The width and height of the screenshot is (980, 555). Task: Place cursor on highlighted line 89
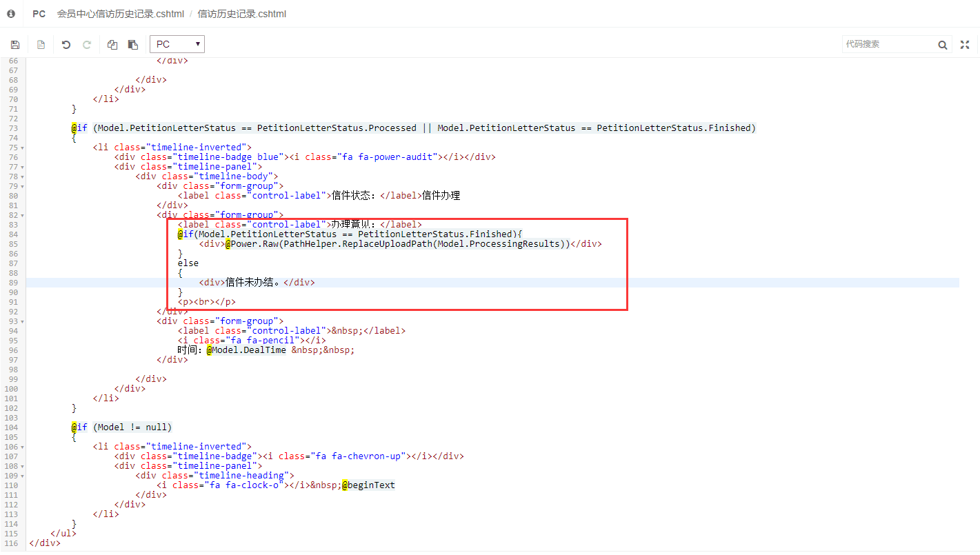(x=483, y=283)
